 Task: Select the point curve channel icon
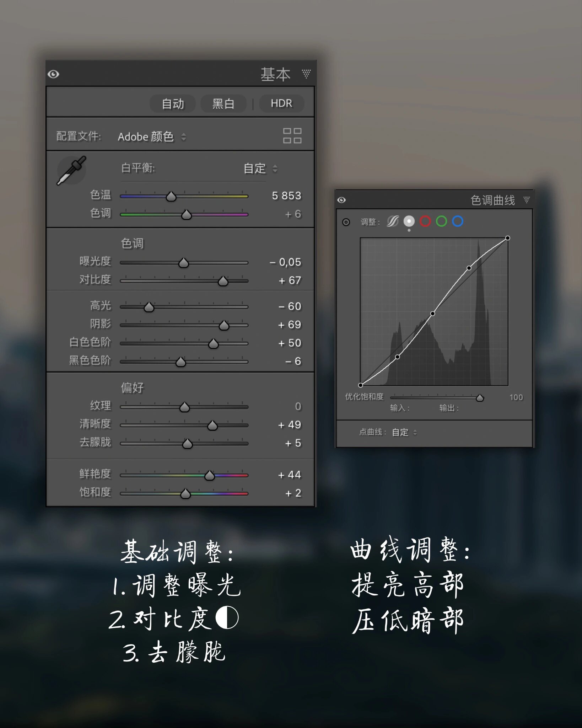[409, 221]
